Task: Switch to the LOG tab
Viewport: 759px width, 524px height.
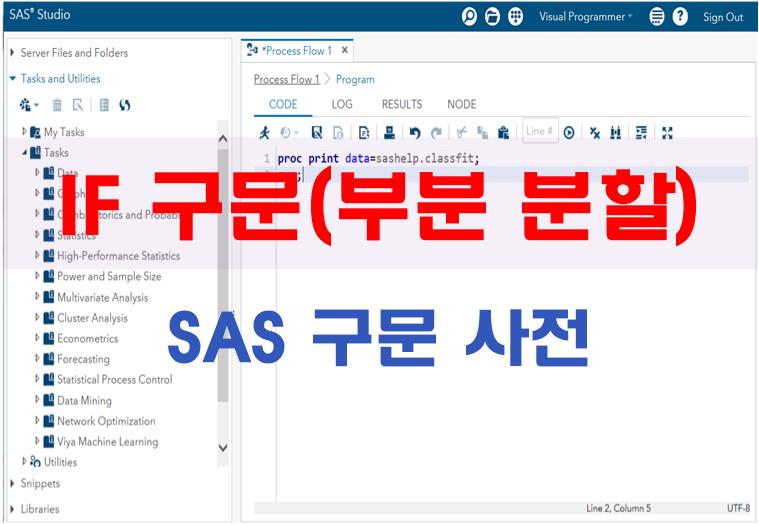Action: (x=342, y=104)
